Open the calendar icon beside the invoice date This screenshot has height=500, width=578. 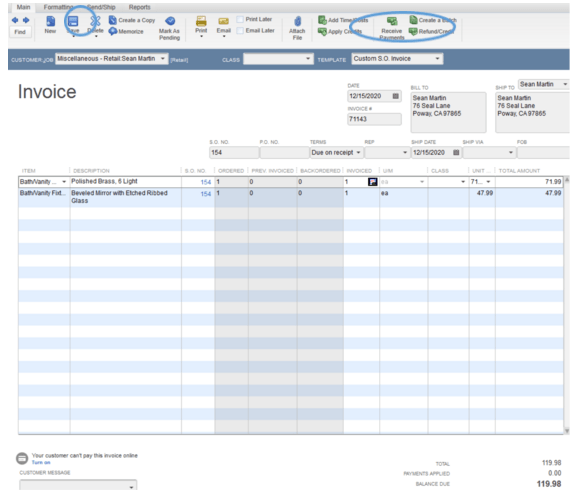(396, 96)
